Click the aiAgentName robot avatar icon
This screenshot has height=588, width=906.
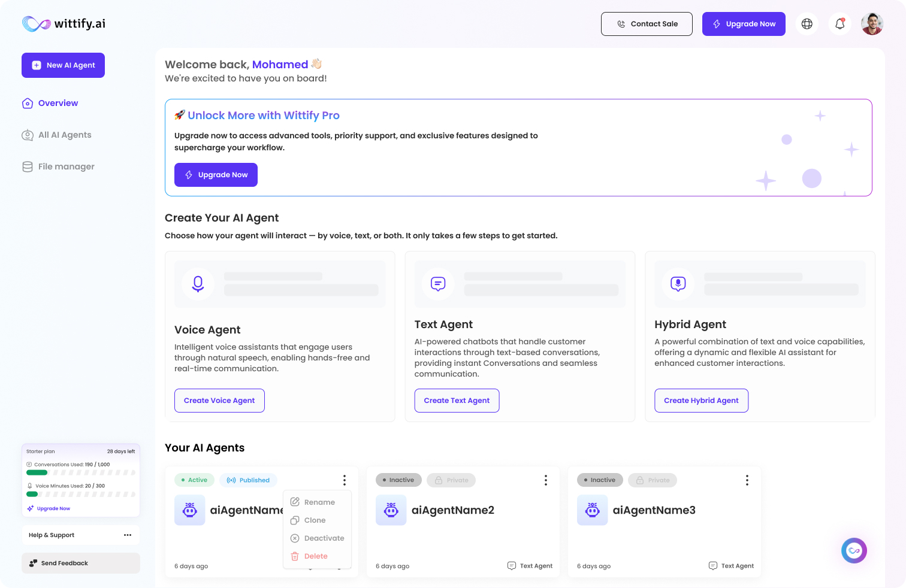point(190,510)
